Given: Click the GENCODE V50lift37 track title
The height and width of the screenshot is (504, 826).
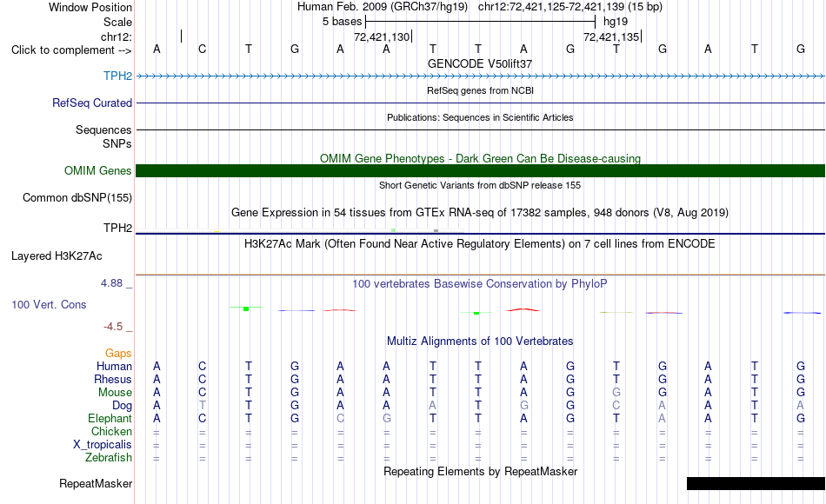Looking at the screenshot, I should coord(480,63).
